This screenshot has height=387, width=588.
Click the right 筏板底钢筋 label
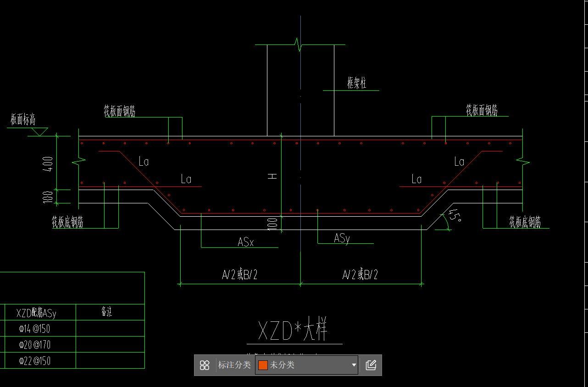525,222
